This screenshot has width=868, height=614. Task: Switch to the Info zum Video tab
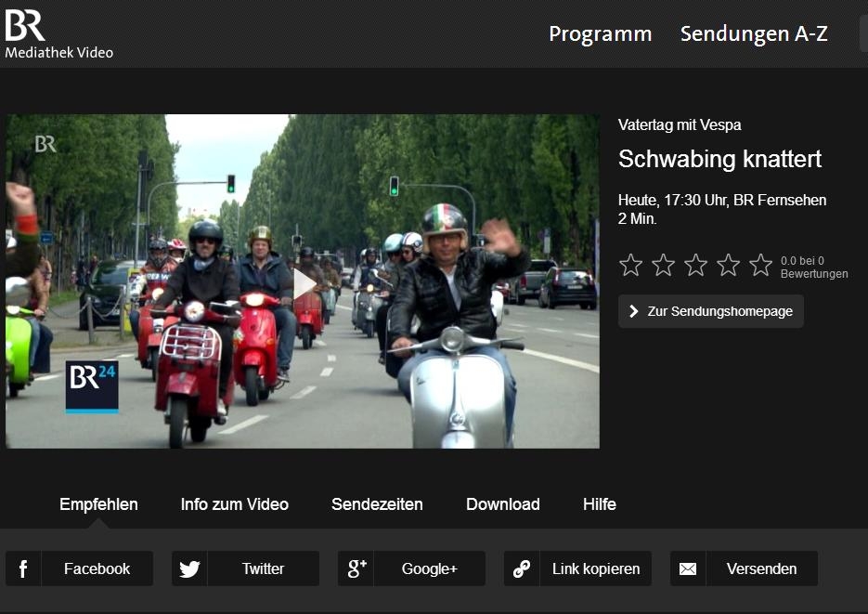point(235,504)
